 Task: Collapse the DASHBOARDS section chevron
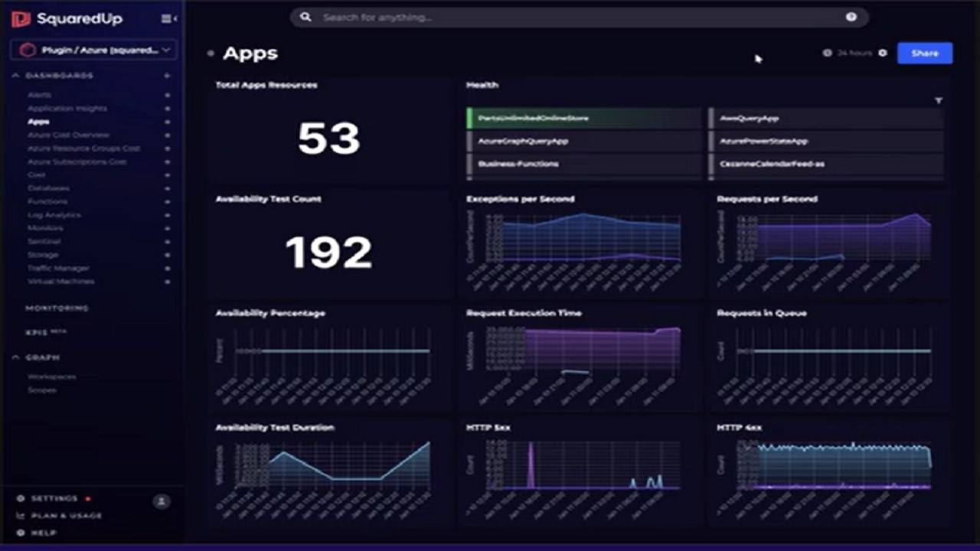(15, 76)
